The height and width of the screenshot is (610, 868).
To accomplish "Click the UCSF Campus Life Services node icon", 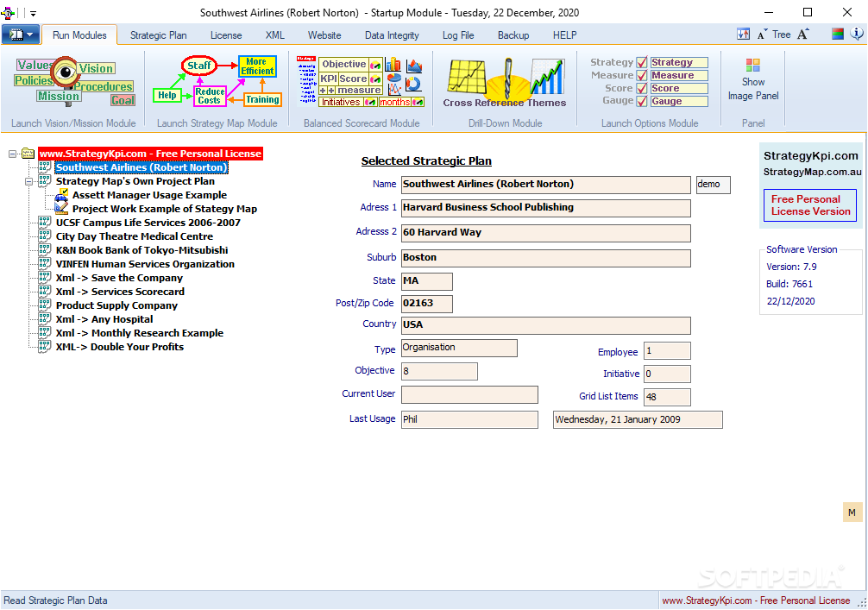I will click(44, 223).
